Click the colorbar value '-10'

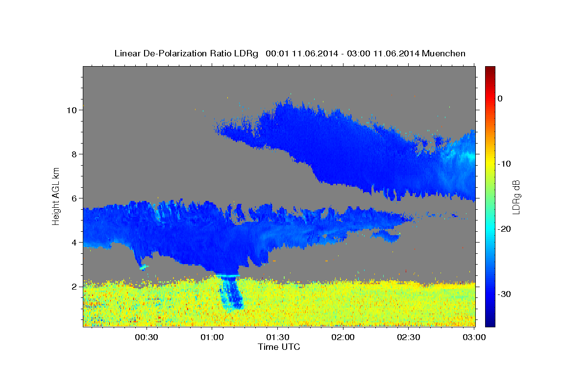click(505, 164)
